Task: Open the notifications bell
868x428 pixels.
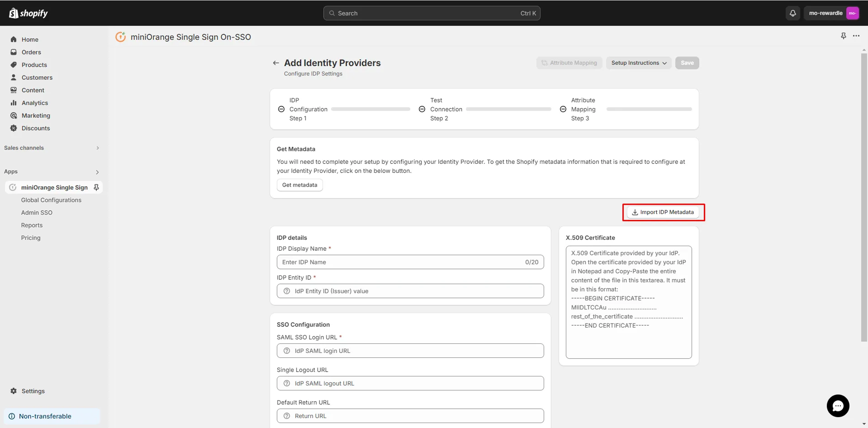Action: point(792,13)
